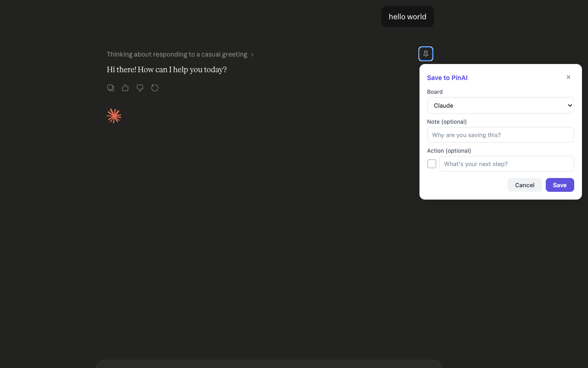588x368 pixels.
Task: Open the Board dropdown showing Claude
Action: [x=500, y=105]
